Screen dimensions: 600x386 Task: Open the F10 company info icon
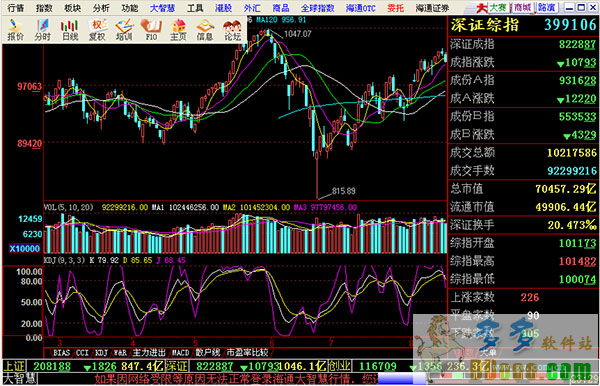coord(152,30)
